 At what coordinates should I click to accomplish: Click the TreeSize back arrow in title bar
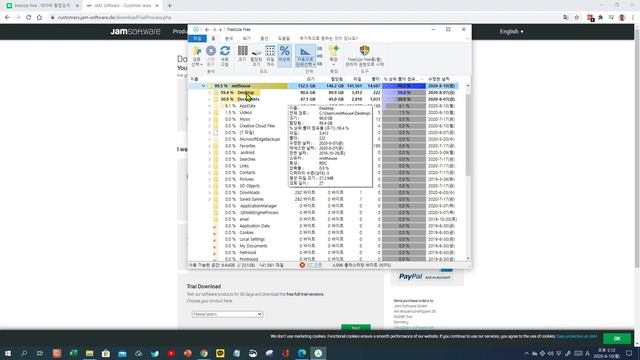(207, 29)
